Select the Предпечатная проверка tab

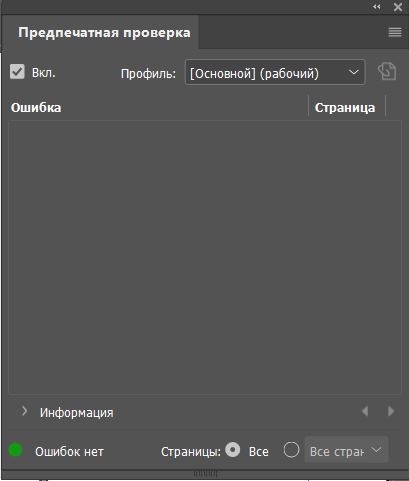click(104, 33)
